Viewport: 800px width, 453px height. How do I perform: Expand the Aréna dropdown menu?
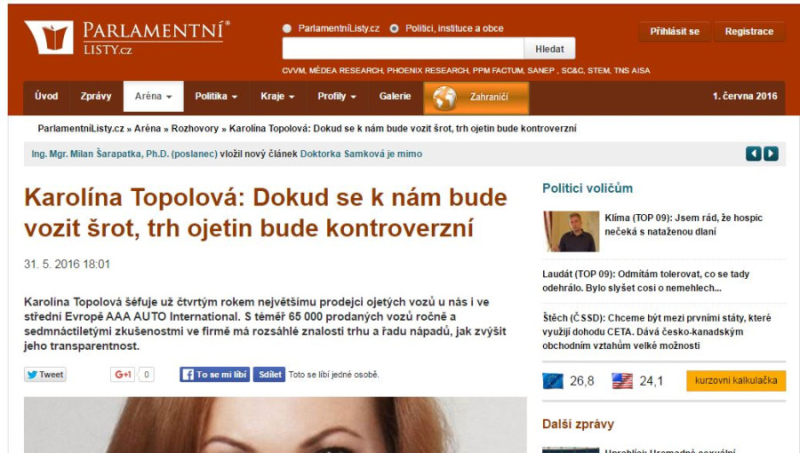click(x=153, y=96)
